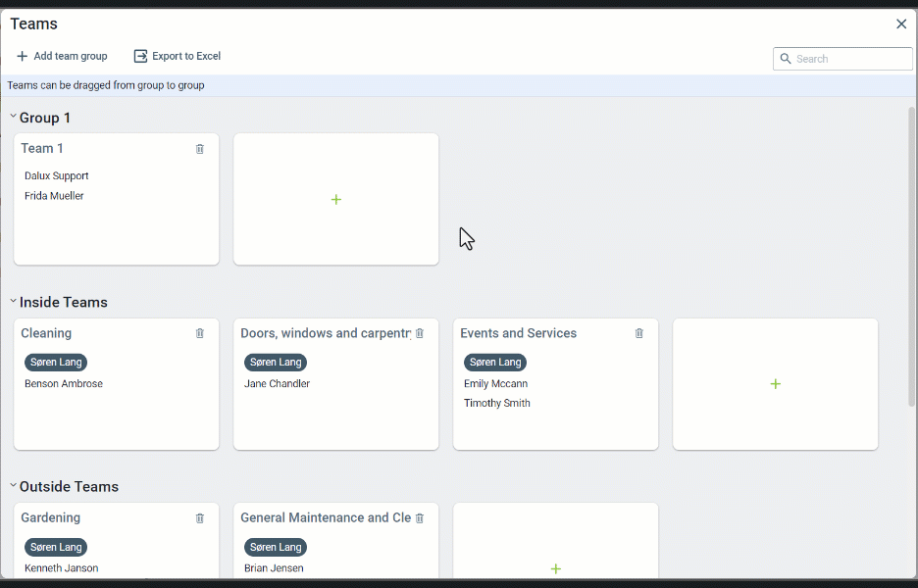The height and width of the screenshot is (588, 918).
Task: Delete Team 1 with its trash icon
Action: 200,149
